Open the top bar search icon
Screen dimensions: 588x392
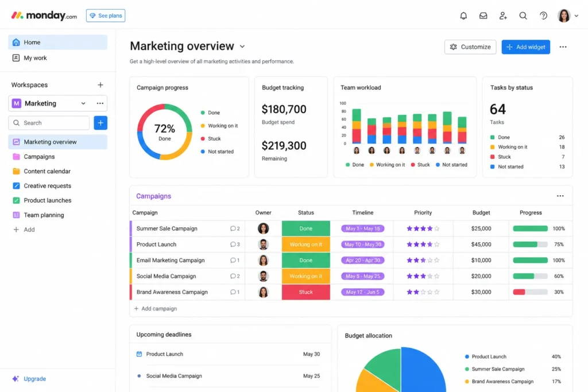523,15
